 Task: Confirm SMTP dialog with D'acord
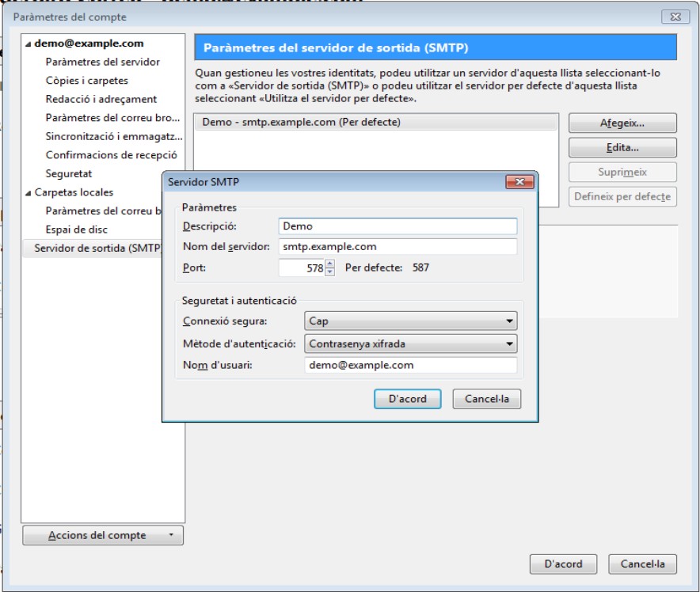(408, 399)
